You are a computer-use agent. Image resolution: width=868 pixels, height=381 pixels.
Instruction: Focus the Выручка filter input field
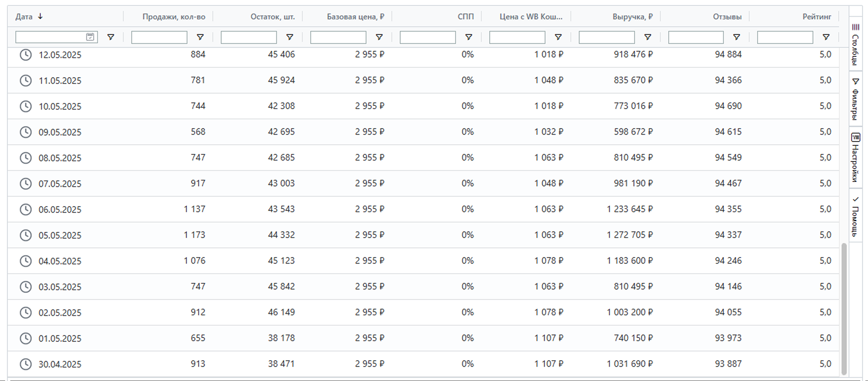pyautogui.click(x=607, y=37)
